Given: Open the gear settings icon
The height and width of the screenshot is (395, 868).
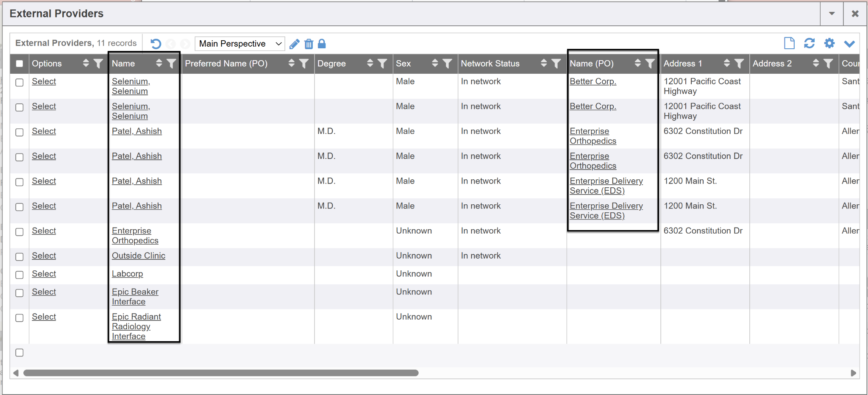Looking at the screenshot, I should tap(829, 43).
